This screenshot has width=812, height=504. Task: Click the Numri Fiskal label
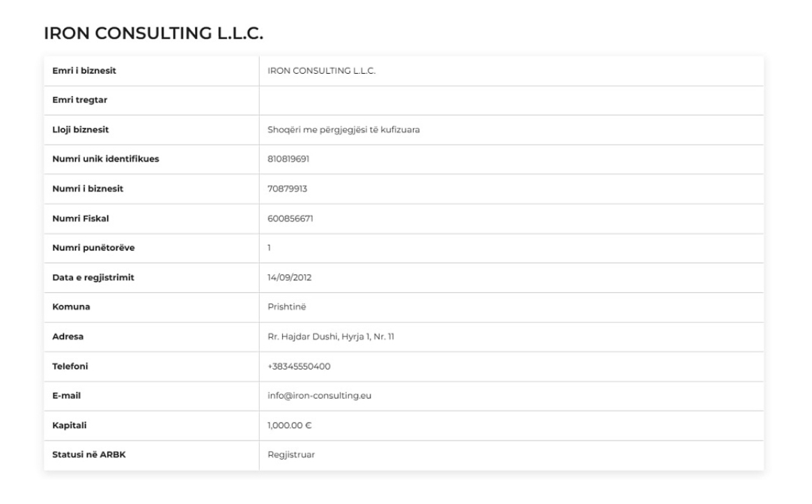pyautogui.click(x=80, y=219)
